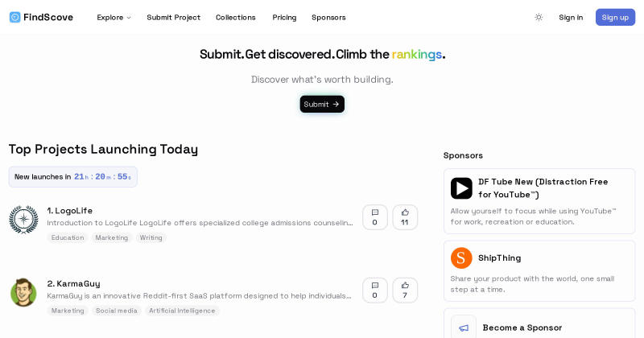Go to the Collections page
644x338 pixels.
235,17
